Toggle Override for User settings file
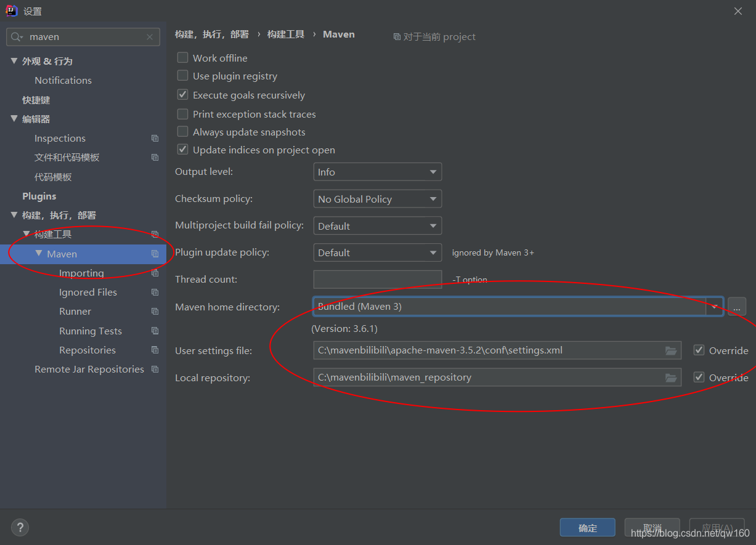 699,350
